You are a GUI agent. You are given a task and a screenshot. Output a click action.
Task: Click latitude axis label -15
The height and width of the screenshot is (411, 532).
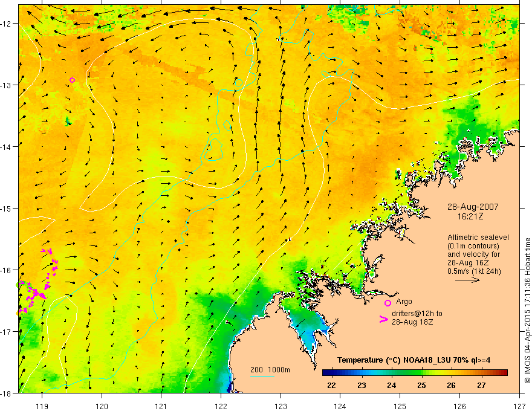[x=6, y=208]
